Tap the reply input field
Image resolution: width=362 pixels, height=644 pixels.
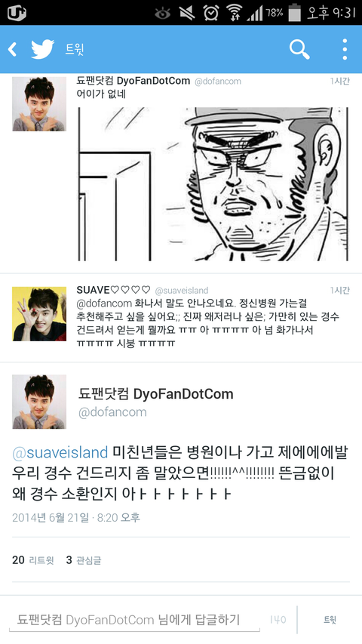[x=134, y=619]
